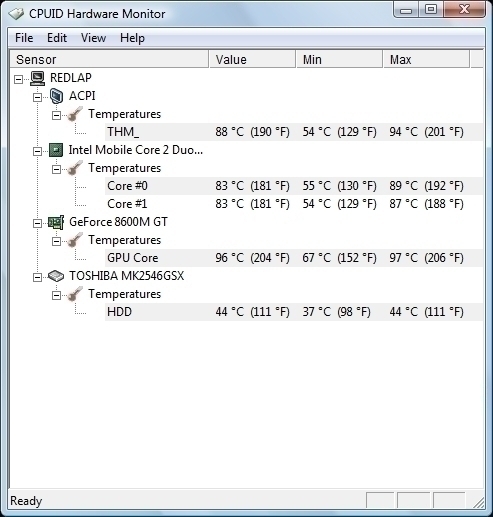Select the THM_ sensor row
The height and width of the screenshot is (517, 493).
click(x=294, y=132)
